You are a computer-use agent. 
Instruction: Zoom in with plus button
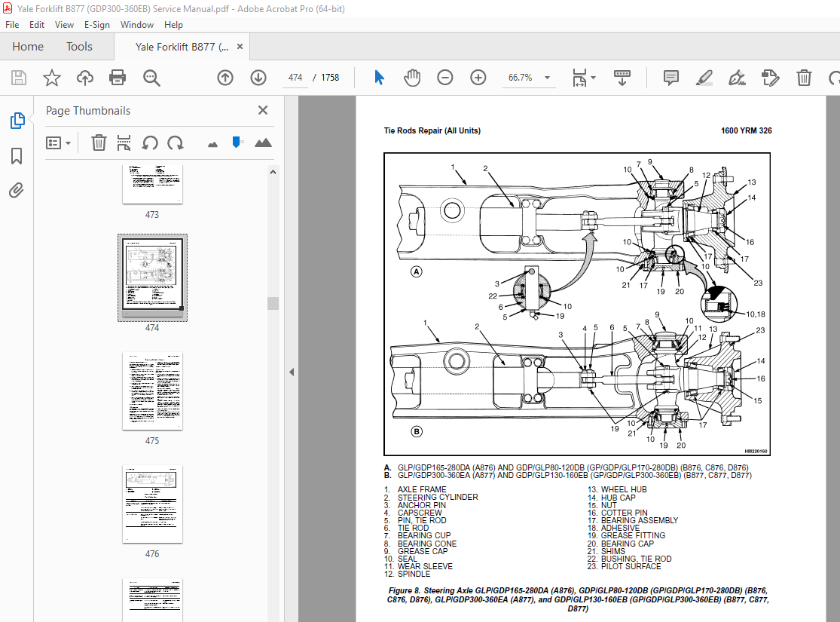tap(478, 78)
